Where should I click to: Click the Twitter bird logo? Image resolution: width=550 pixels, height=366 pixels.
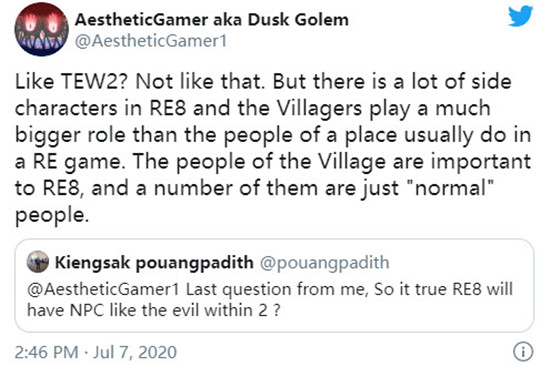pos(521,16)
